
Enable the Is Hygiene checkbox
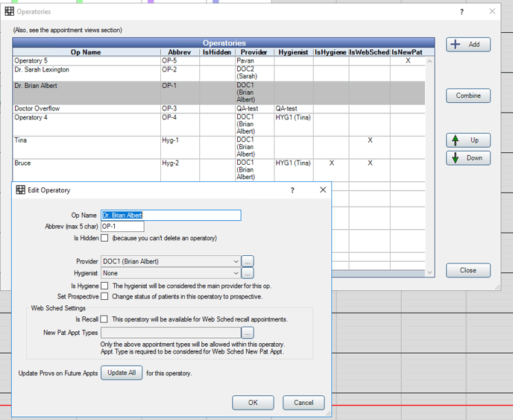[x=104, y=286]
